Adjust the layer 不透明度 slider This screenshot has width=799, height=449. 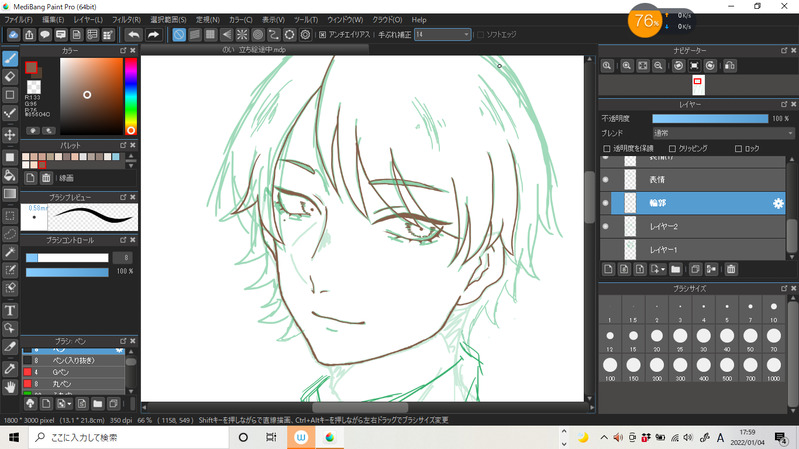tap(710, 119)
